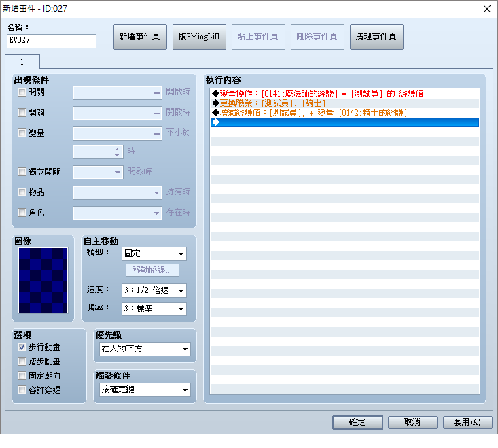498x448 pixels.
Task: Open the 速度 dropdown showing 1/2 倍速
Action: click(154, 290)
